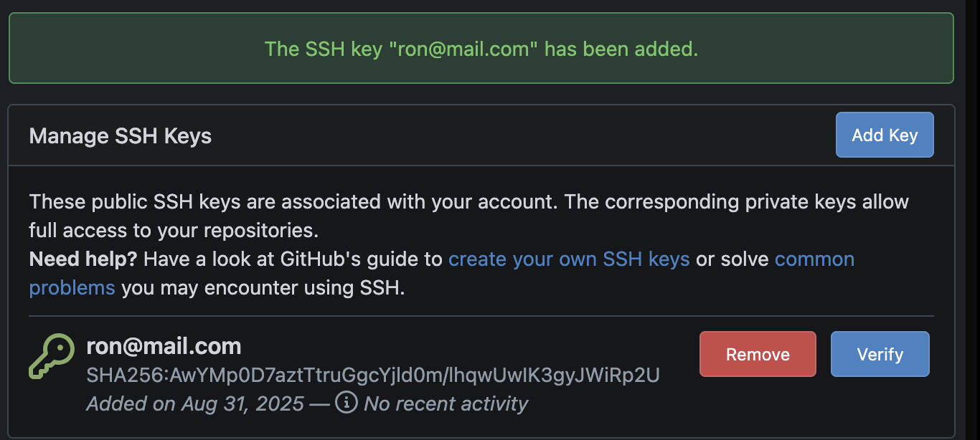The height and width of the screenshot is (440, 980).
Task: Click the "you may encounter using SSH" text
Action: 263,288
